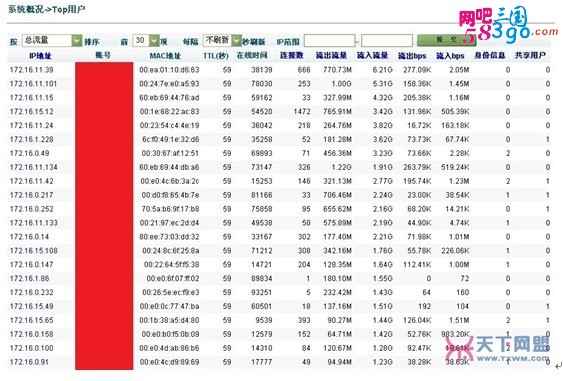This screenshot has width=563, height=381.
Task: Click the green 提交 submit button
Action: pyautogui.click(x=446, y=40)
